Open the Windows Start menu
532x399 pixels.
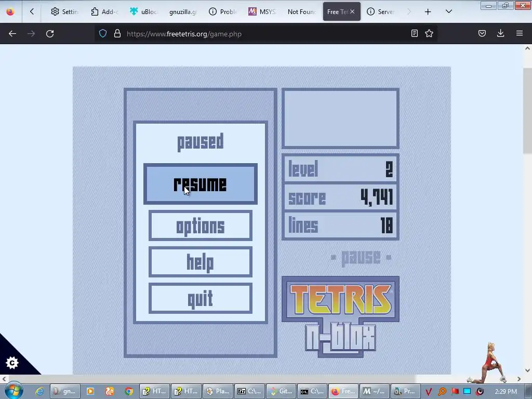click(14, 391)
